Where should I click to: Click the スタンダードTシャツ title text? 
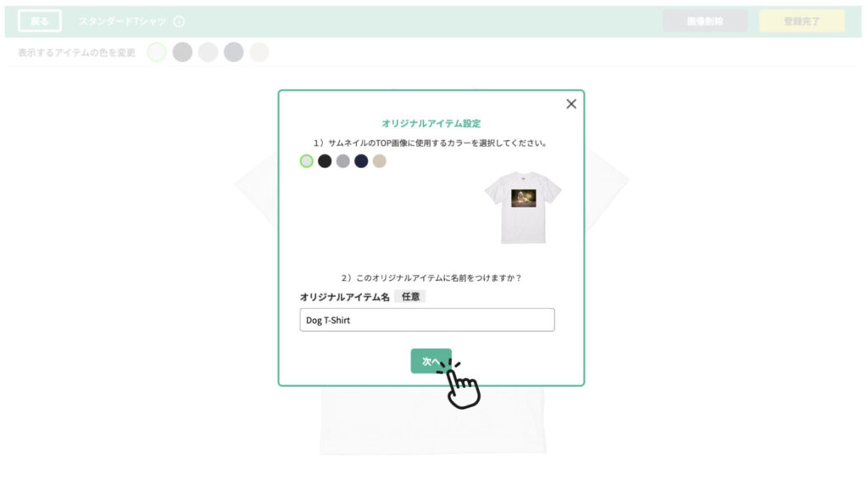click(122, 21)
